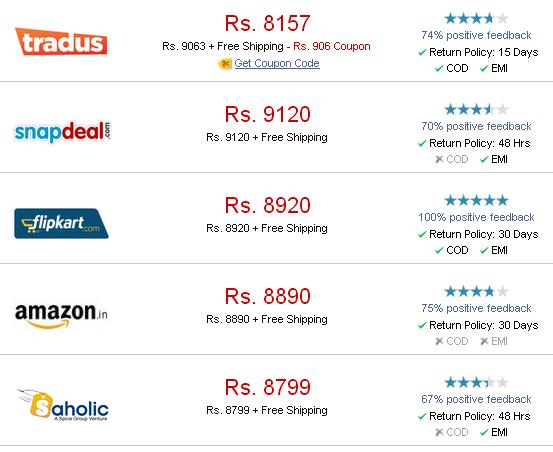Click the Tradus store logo
This screenshot has height=452, width=553.
pyautogui.click(x=61, y=42)
